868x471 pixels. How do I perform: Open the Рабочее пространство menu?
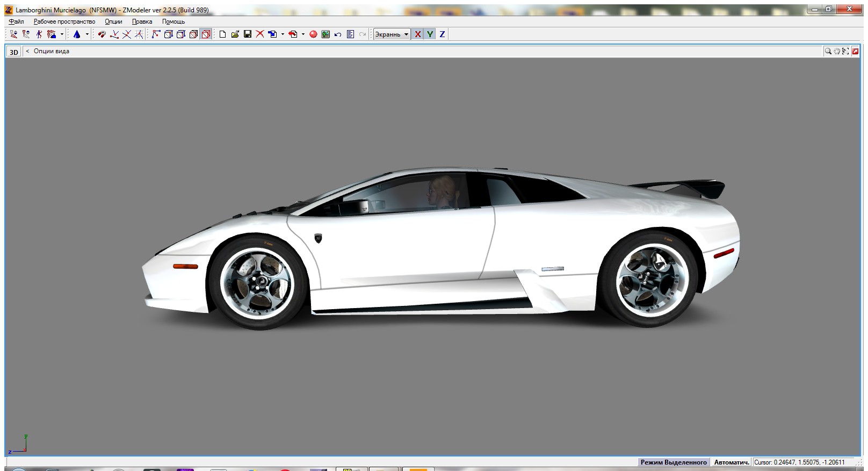coord(64,22)
